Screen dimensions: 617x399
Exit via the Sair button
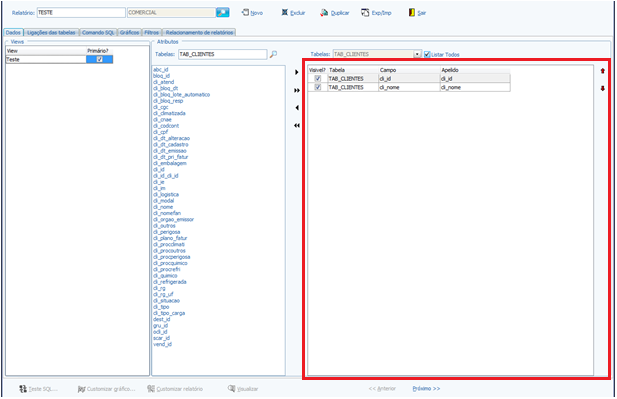click(417, 13)
